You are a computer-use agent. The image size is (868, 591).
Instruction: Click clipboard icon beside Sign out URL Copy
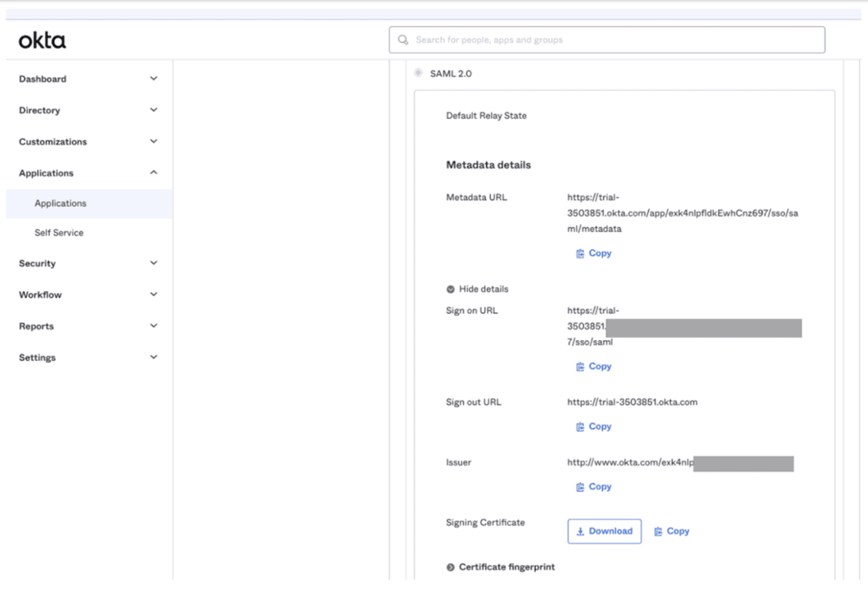tap(580, 427)
